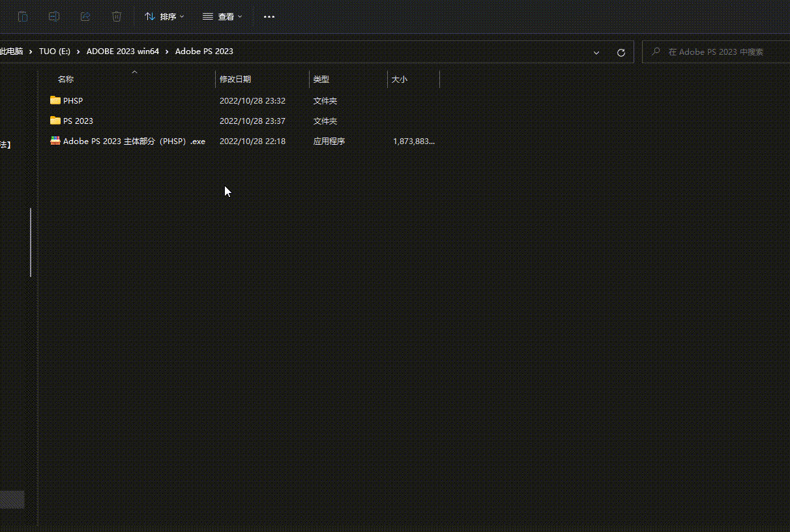790x532 pixels.
Task: Click Adobe PS 2023 breadcrumb segment
Action: [204, 52]
